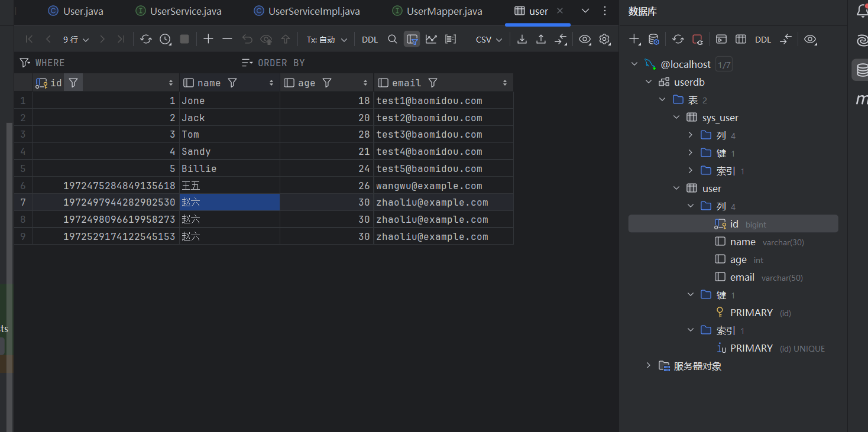Image resolution: width=868 pixels, height=432 pixels.
Task: Open data source properties in database panel
Action: click(x=653, y=40)
